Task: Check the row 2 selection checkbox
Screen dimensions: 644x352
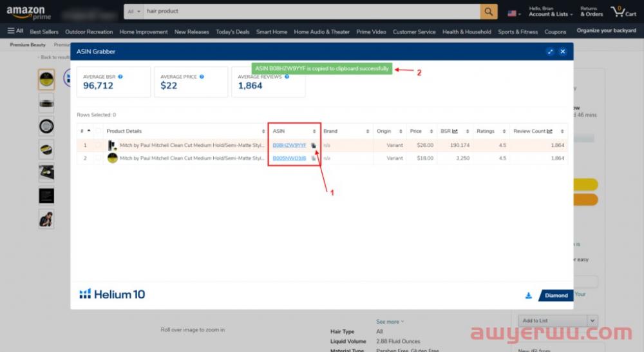Action: tap(98, 158)
